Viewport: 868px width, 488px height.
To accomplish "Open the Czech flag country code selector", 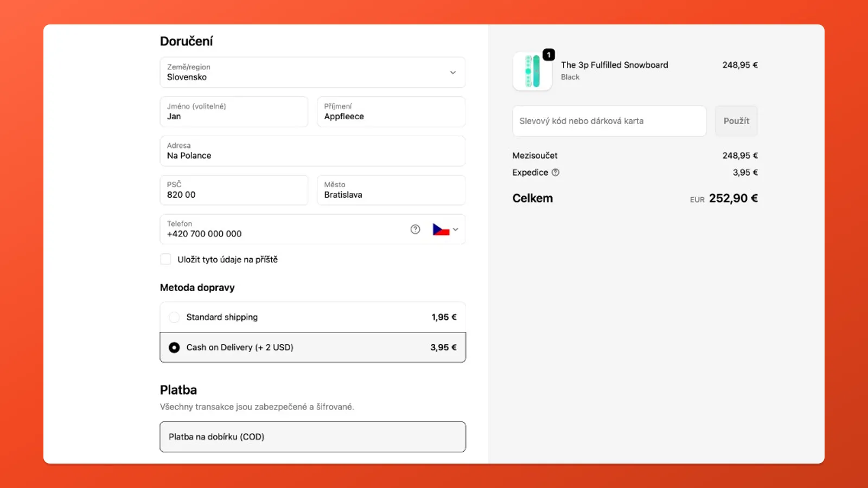I will tap(441, 229).
